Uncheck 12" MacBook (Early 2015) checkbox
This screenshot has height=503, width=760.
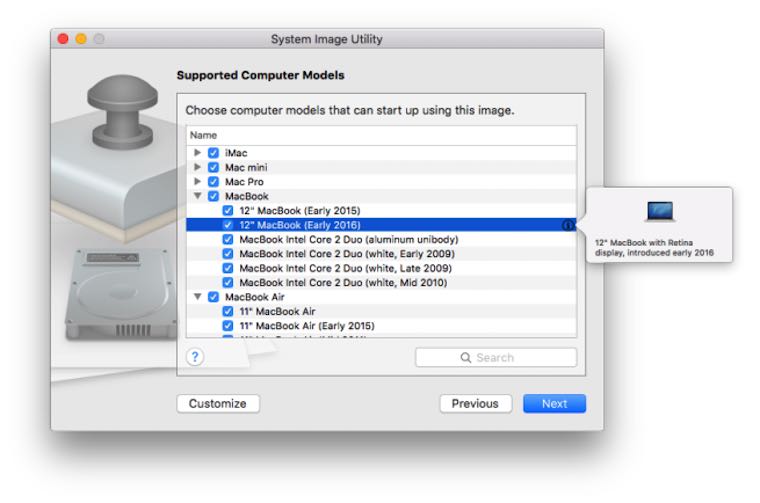coord(228,211)
